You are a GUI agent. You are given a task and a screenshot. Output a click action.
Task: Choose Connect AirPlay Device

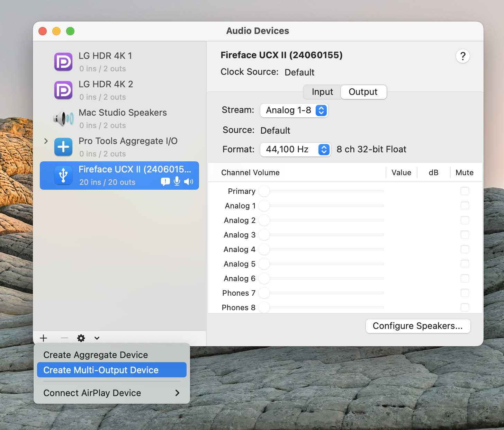coord(112,393)
